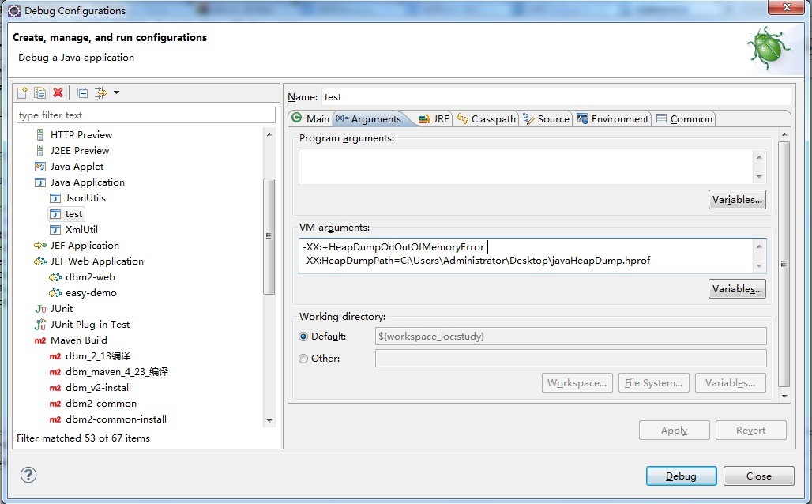Click into the Name field containing test
Image resolution: width=812 pixels, height=504 pixels.
tap(556, 97)
